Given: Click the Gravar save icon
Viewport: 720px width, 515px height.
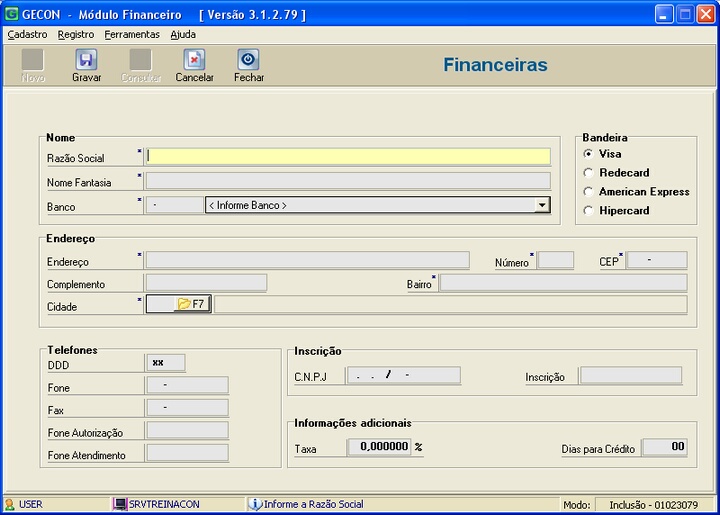Looking at the screenshot, I should (86, 60).
